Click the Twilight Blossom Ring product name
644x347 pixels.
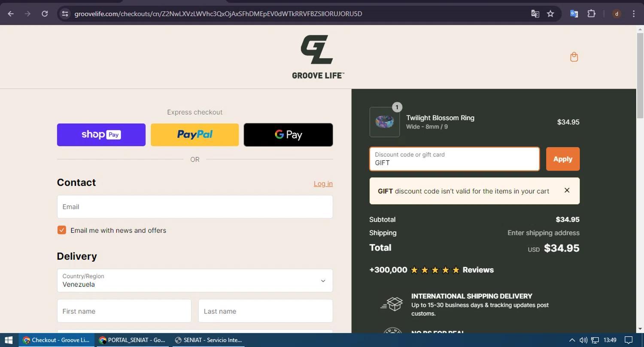pos(440,118)
